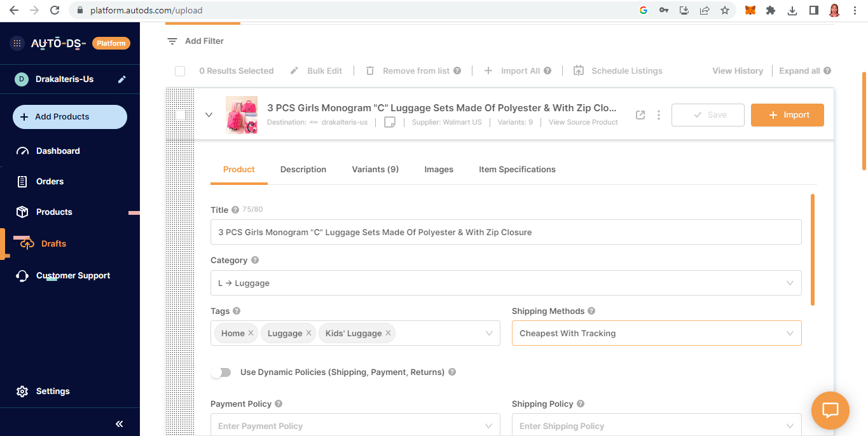Go to the Orders section
Viewport: 868px width, 436px height.
[x=50, y=182]
